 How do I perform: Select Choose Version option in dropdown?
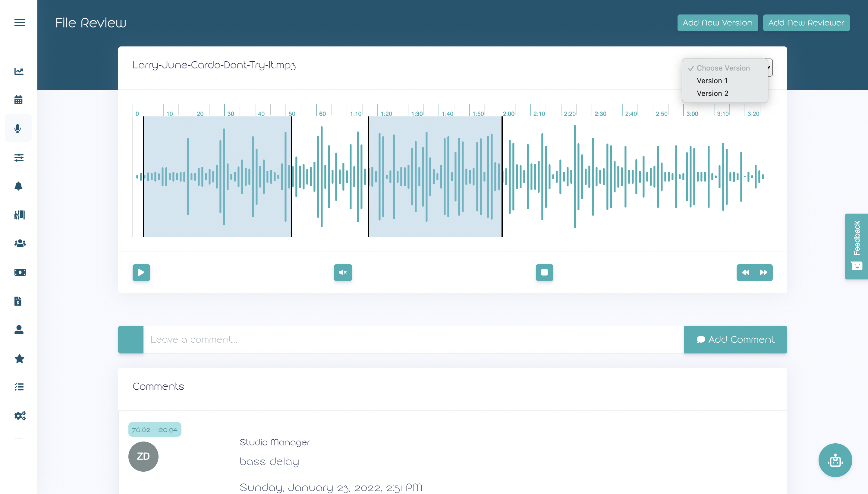pos(723,68)
